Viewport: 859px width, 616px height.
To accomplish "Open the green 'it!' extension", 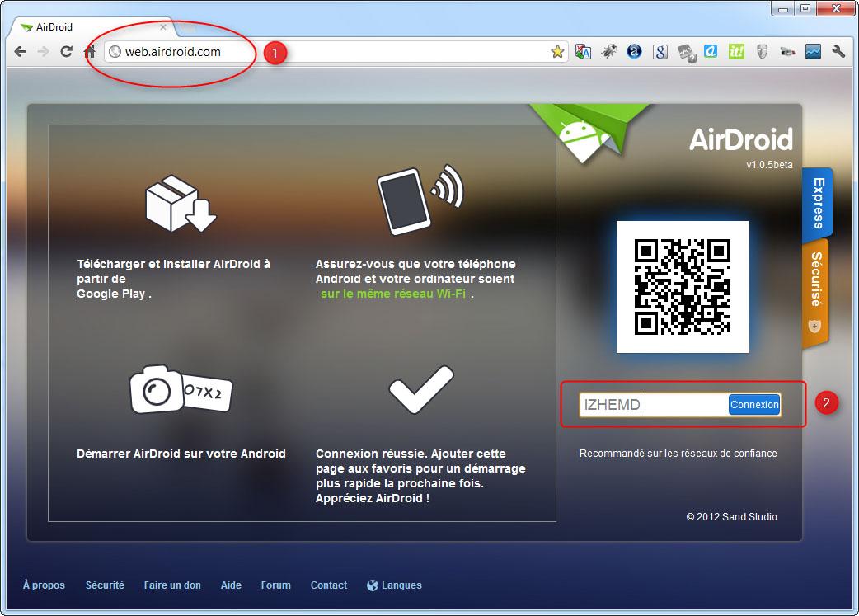I will click(x=736, y=51).
